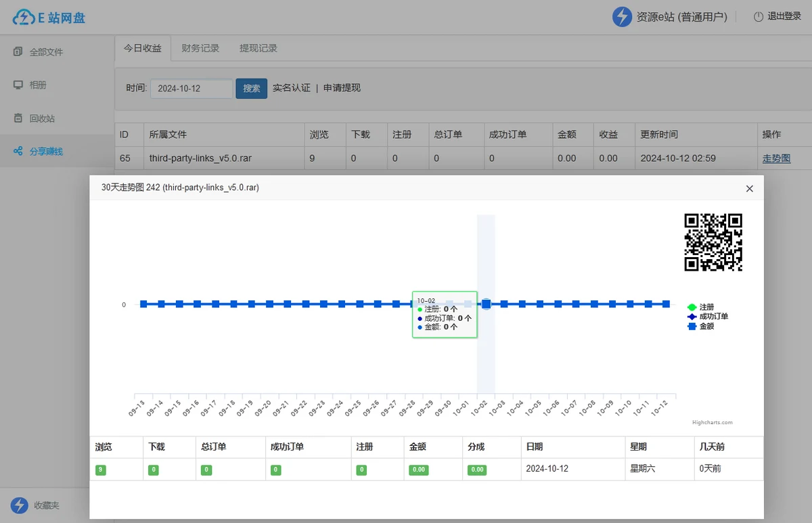Click the E站网盘 logo icon
Image resolution: width=812 pixels, height=523 pixels.
(23, 18)
